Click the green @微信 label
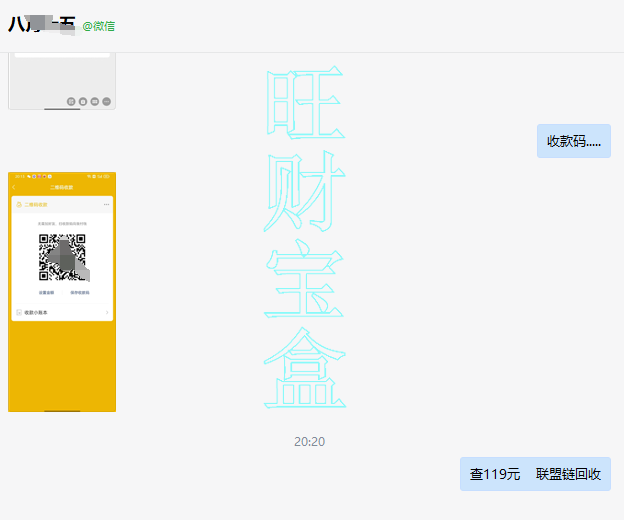Viewport: 624px width, 520px height. click(98, 26)
